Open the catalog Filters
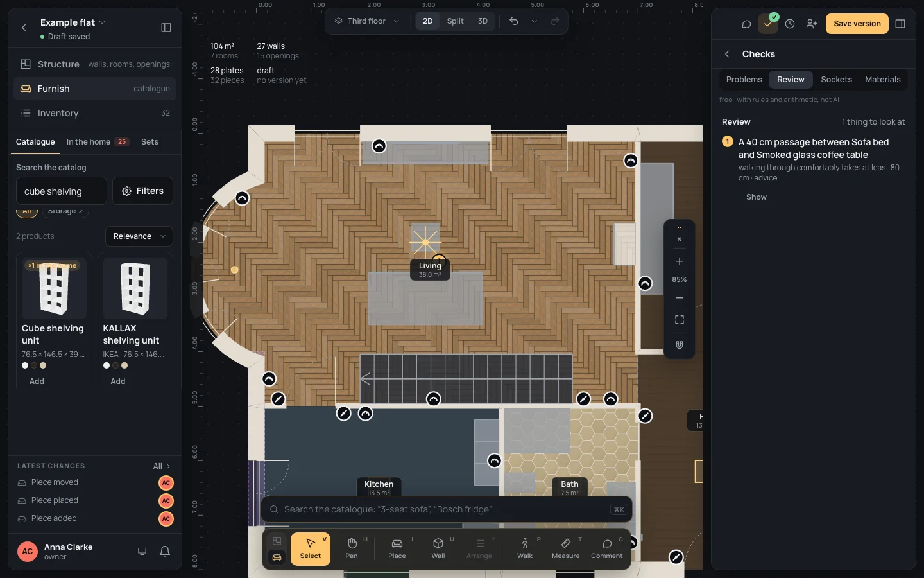The height and width of the screenshot is (578, 924). pos(142,191)
